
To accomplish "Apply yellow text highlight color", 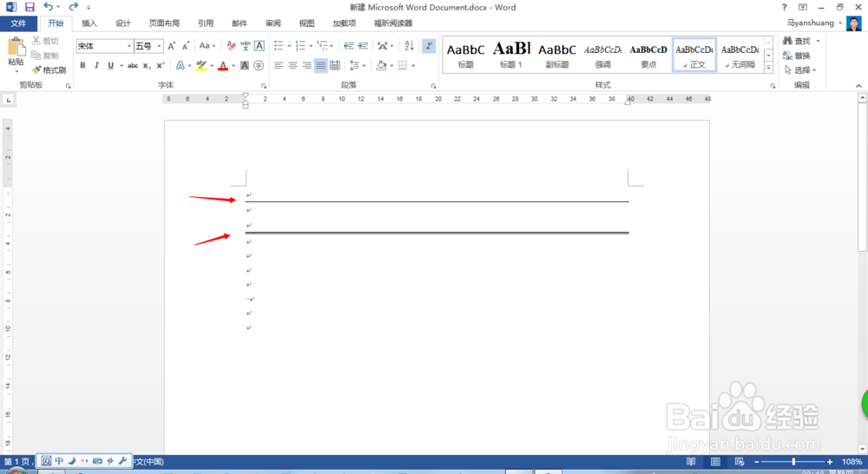I will (201, 65).
